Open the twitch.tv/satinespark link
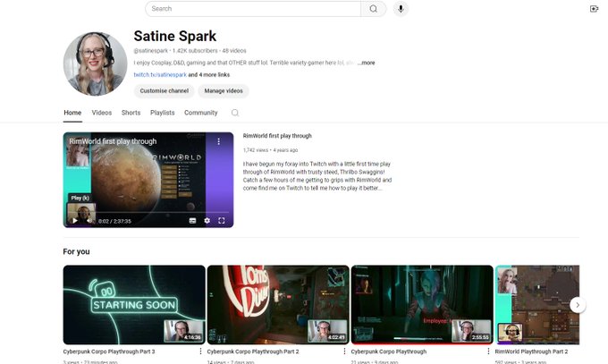Viewport: 608px width, 364px height. click(160, 74)
